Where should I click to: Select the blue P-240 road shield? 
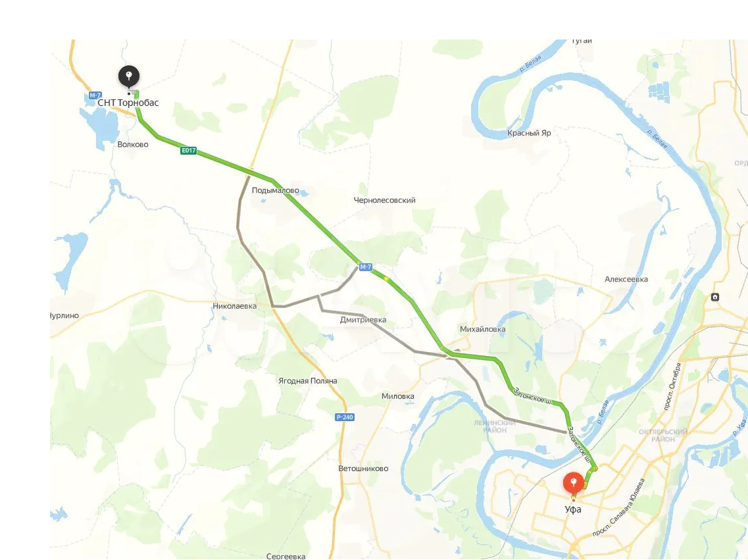[x=345, y=417]
